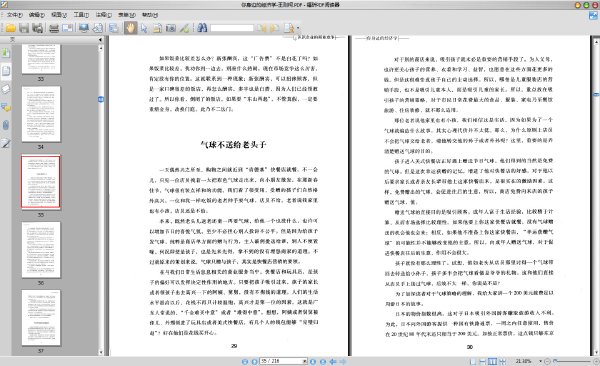Enter full screen via the monitor icon
This screenshot has height=366, width=600.
tap(84, 28)
